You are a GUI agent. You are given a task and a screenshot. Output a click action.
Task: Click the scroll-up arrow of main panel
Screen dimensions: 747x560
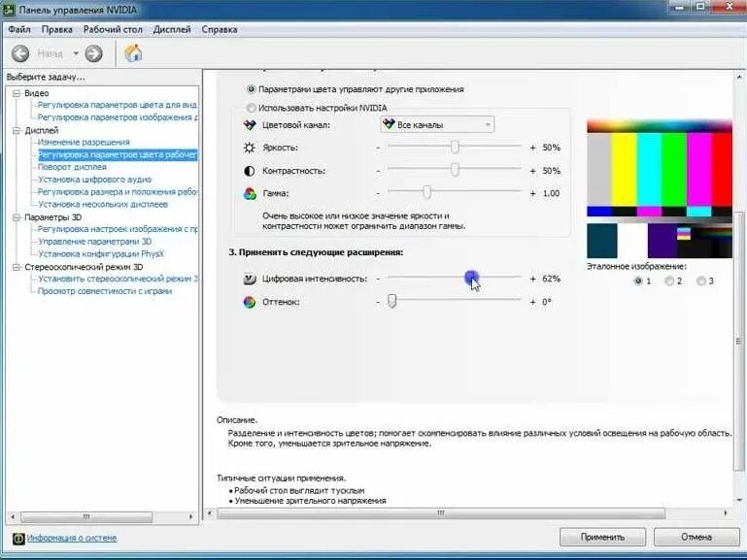[739, 77]
